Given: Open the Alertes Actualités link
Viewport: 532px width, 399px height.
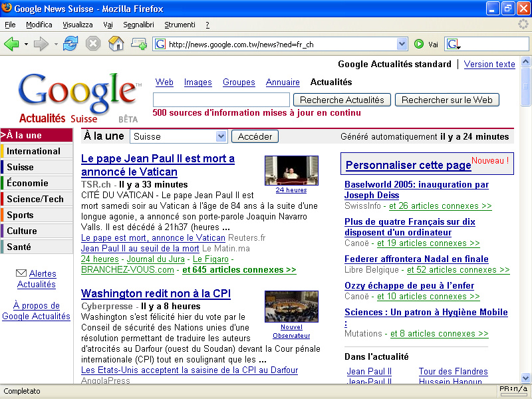Looking at the screenshot, I should tap(37, 279).
